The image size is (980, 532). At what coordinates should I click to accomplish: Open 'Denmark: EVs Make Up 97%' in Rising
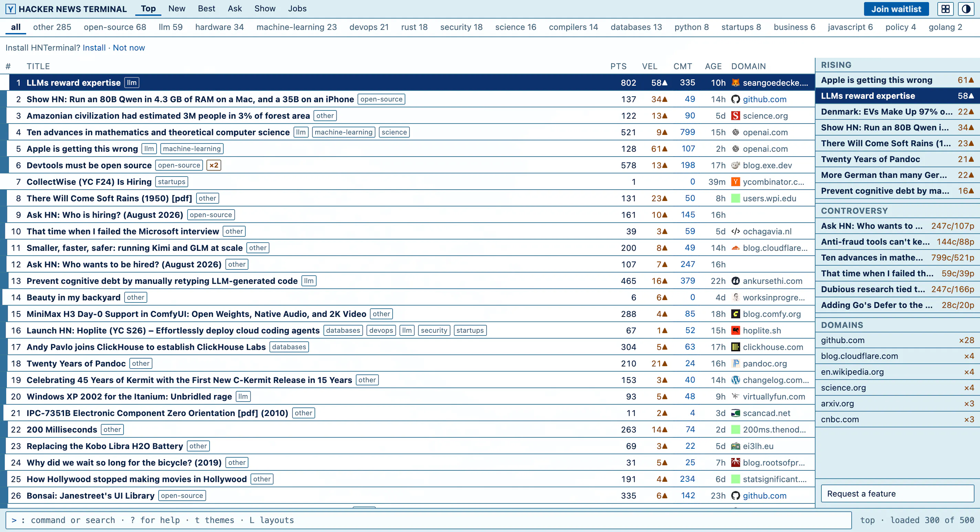897,111
